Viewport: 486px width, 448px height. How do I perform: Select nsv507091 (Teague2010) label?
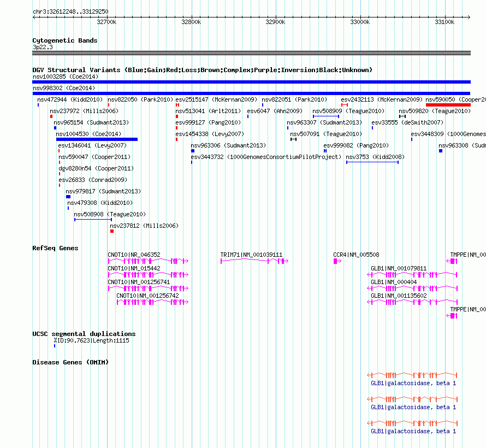click(326, 134)
